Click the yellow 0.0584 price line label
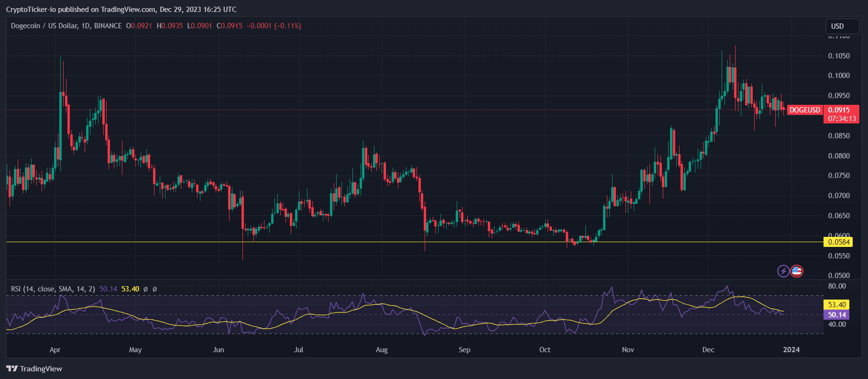Viewport: 868px width, 379px height. tap(838, 242)
